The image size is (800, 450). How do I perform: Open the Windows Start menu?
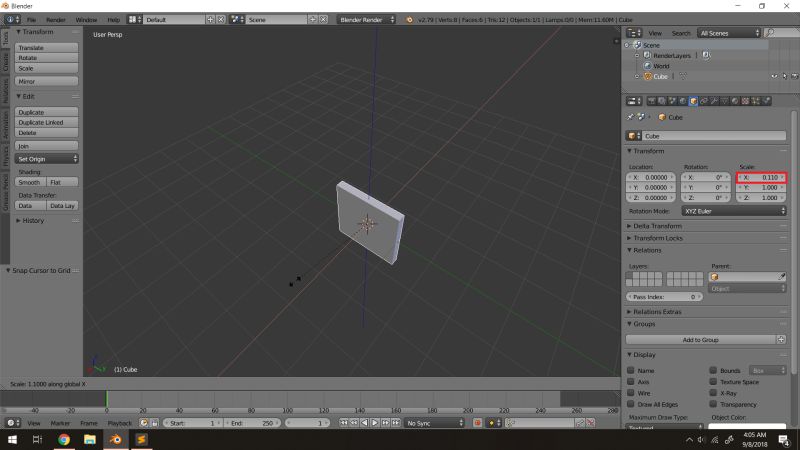(12, 439)
